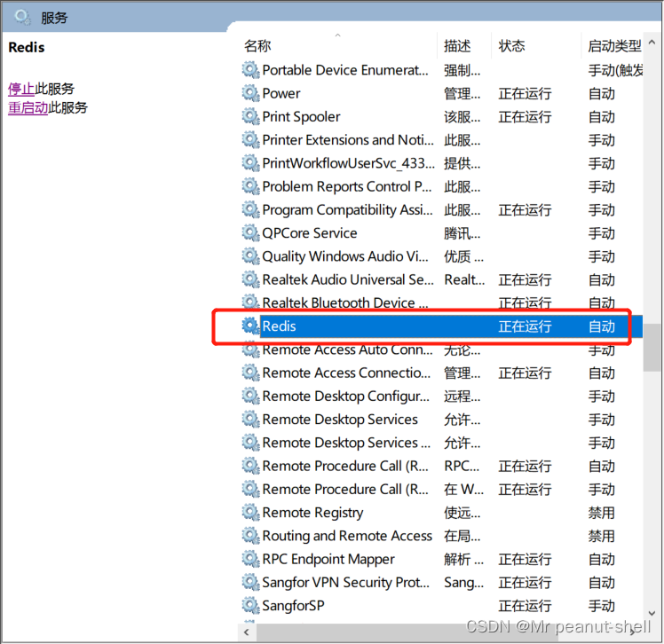Select Problem Reports Control P... name
This screenshot has height=644, width=664.
[x=347, y=186]
